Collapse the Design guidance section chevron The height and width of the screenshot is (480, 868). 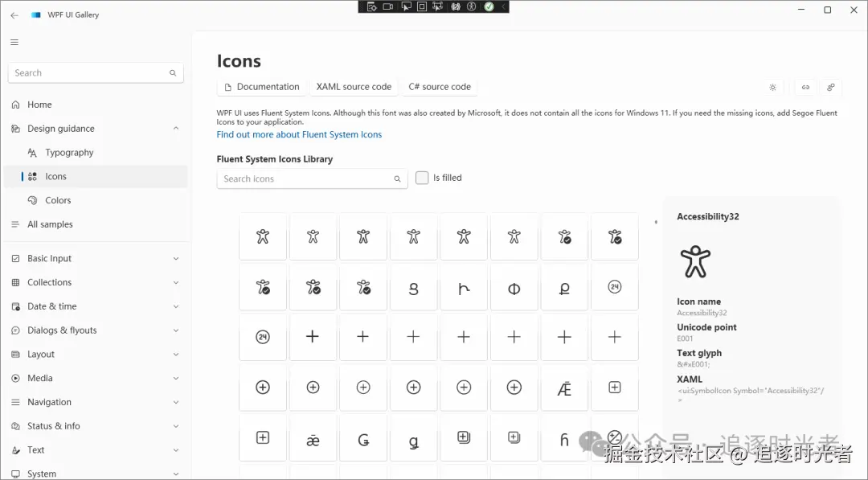(176, 129)
